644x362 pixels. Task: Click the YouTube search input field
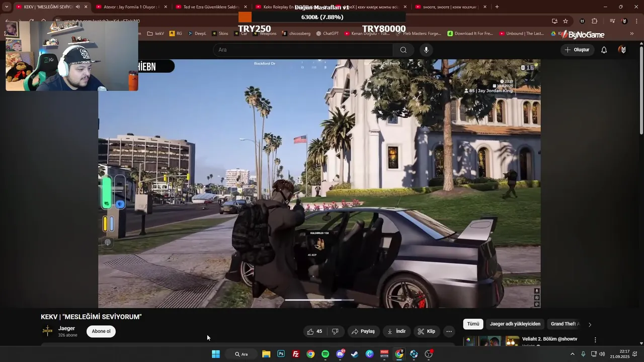coord(303,50)
